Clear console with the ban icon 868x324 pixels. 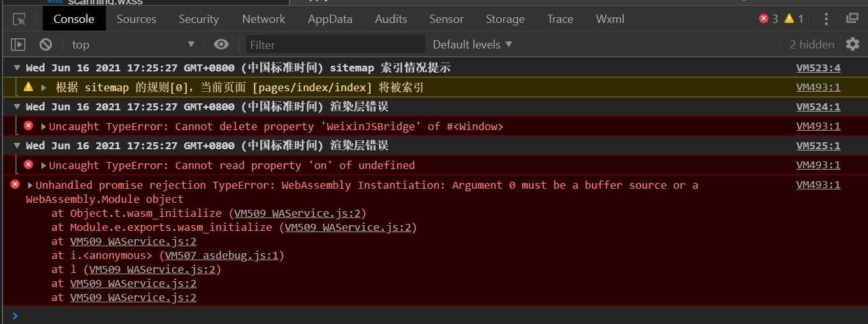click(45, 45)
